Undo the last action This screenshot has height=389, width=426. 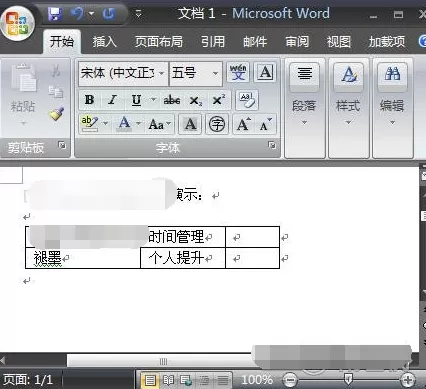pyautogui.click(x=77, y=14)
